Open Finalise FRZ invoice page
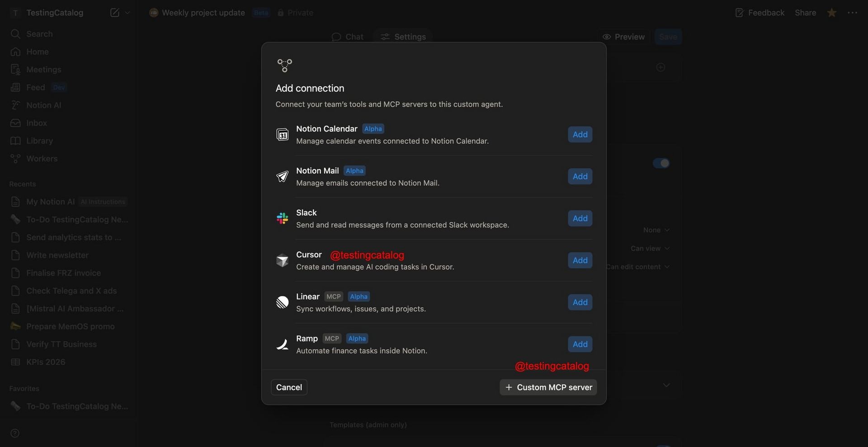The image size is (868, 447). 68,273
